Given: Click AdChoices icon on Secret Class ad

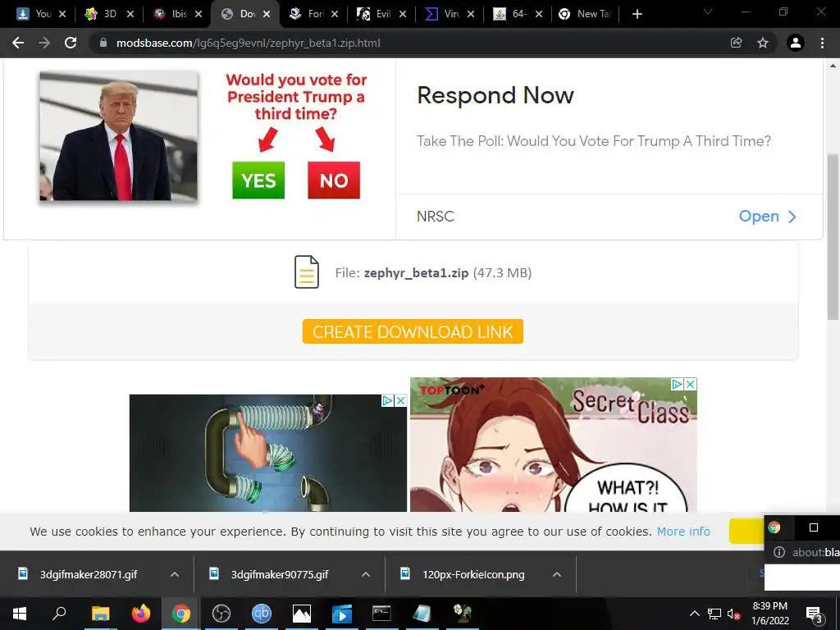Looking at the screenshot, I should click(677, 384).
